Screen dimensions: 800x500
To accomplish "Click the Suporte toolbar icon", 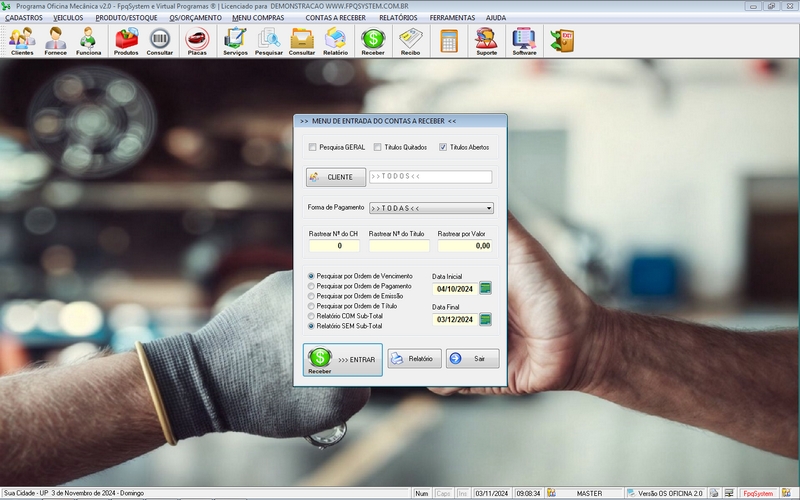I will tap(487, 40).
